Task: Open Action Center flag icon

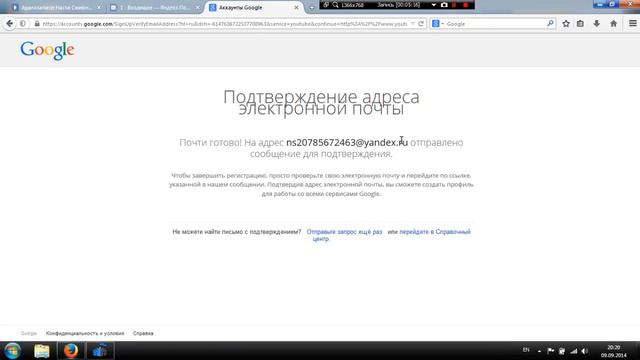Action: pos(550,351)
